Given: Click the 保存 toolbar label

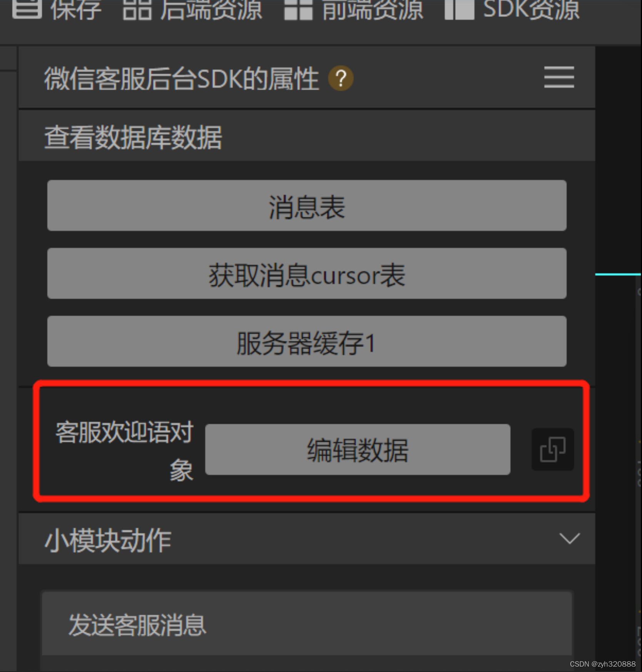Looking at the screenshot, I should [x=76, y=9].
